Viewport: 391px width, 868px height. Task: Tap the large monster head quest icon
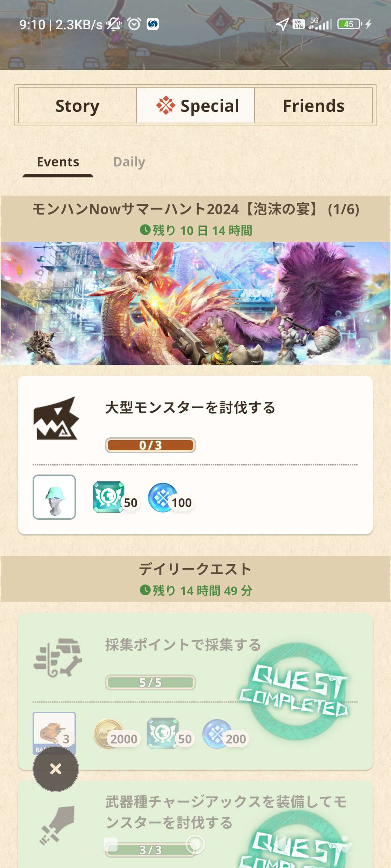tap(56, 418)
